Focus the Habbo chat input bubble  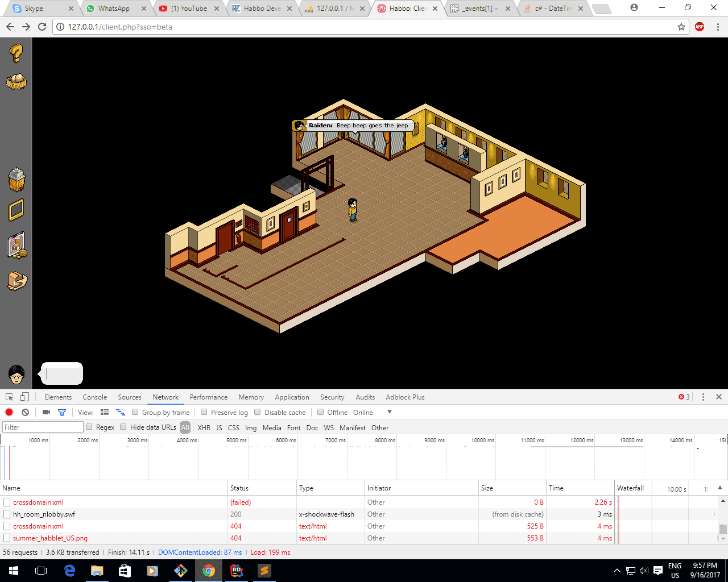pos(62,373)
